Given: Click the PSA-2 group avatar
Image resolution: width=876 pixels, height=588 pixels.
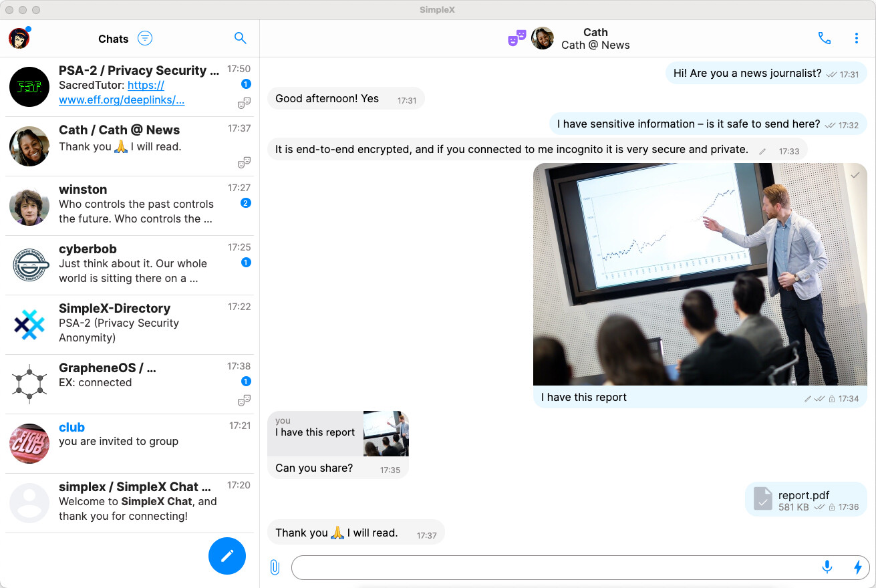Looking at the screenshot, I should coord(29,87).
